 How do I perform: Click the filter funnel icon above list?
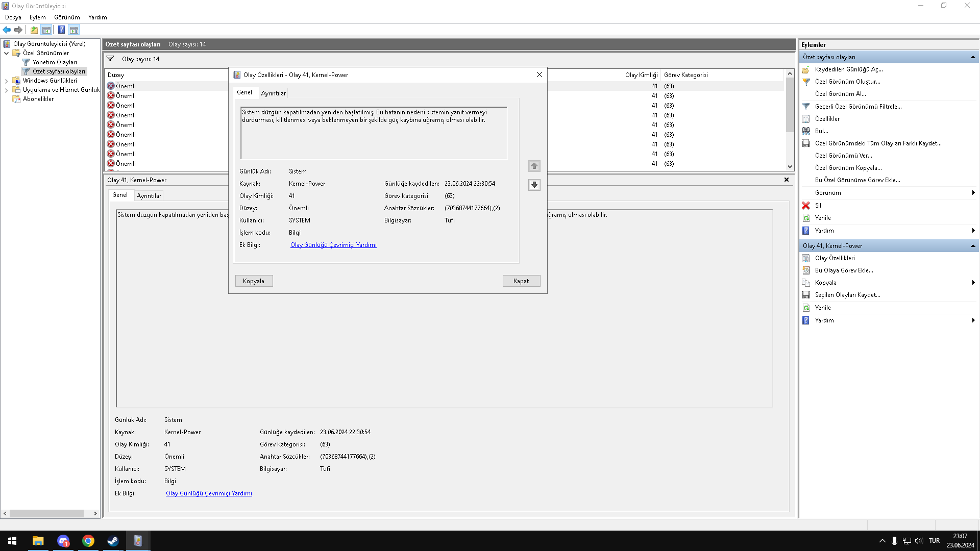tap(110, 59)
